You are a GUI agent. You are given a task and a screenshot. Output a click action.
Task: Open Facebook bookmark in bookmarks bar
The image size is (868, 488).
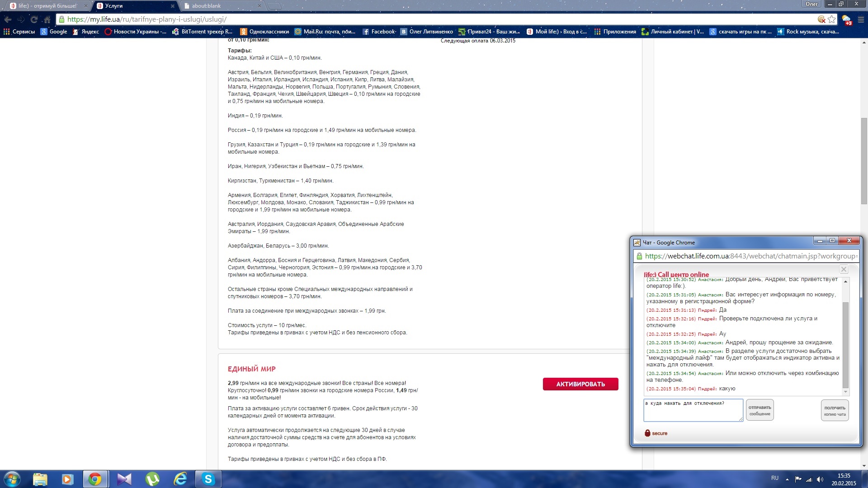tap(379, 32)
